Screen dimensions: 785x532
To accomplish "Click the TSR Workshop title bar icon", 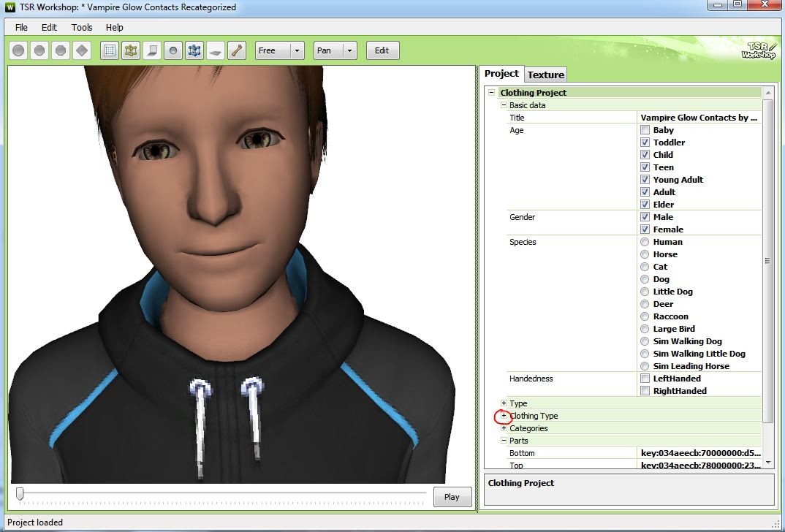I will click(x=10, y=7).
